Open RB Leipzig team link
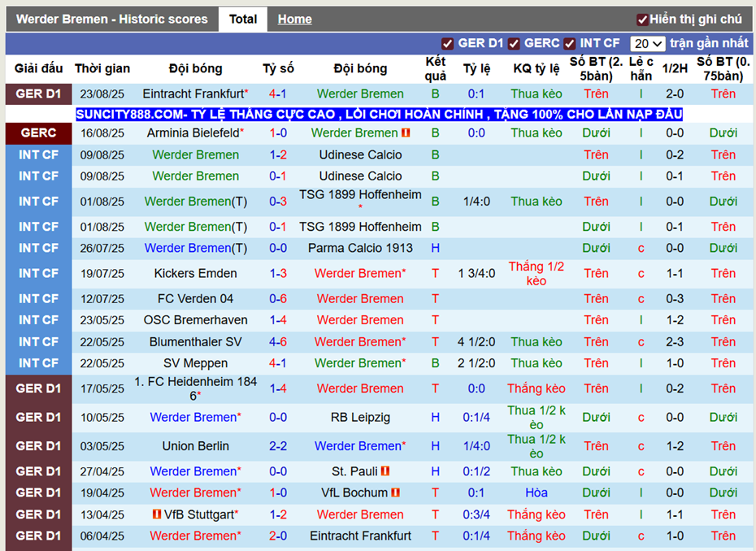This screenshot has height=551, width=756. [x=360, y=418]
